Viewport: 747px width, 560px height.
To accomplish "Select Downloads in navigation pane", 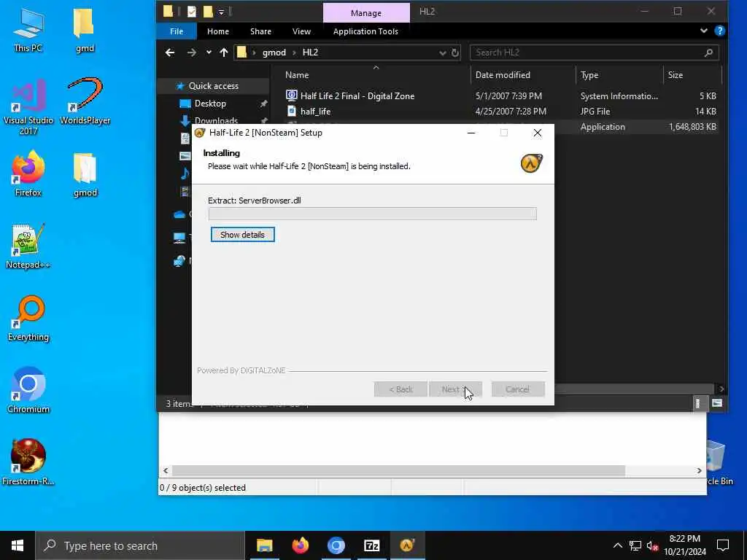I will [216, 120].
